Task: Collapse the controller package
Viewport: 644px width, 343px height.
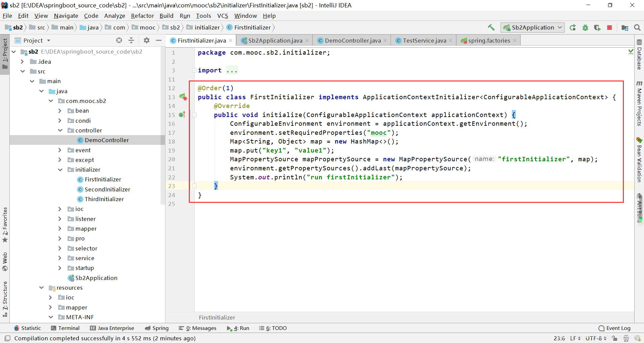Action: point(60,130)
